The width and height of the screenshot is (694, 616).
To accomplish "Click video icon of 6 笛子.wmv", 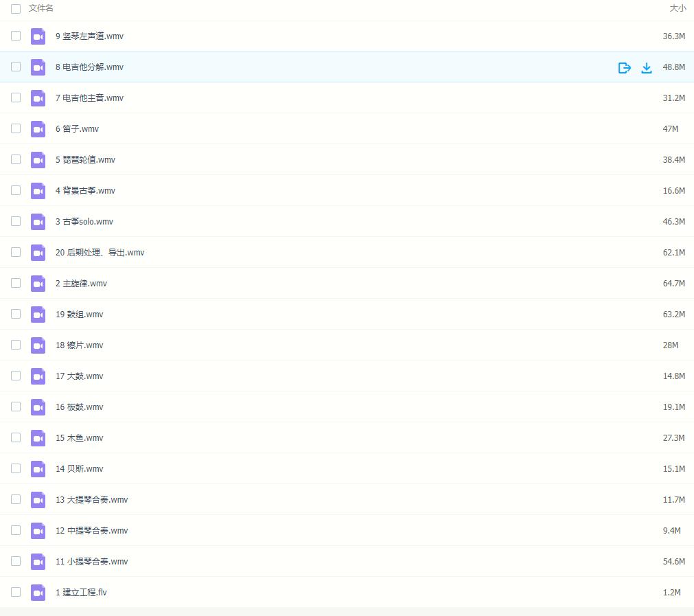I will [x=38, y=129].
